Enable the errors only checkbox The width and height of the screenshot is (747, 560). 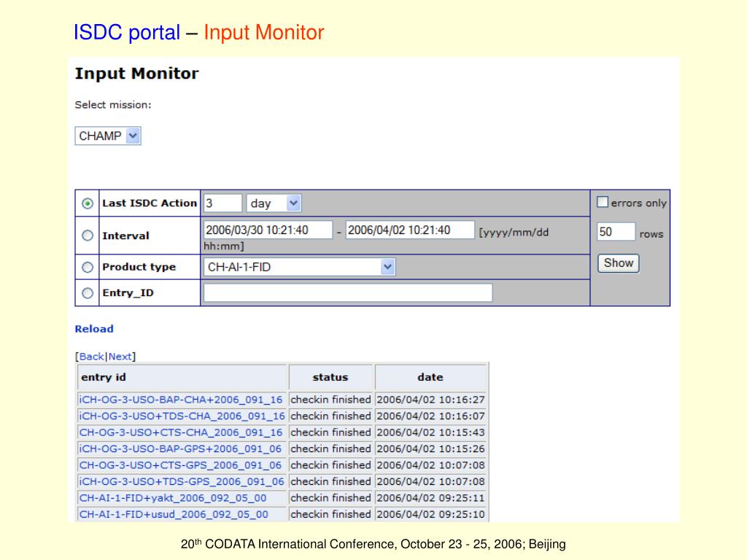pyautogui.click(x=603, y=202)
